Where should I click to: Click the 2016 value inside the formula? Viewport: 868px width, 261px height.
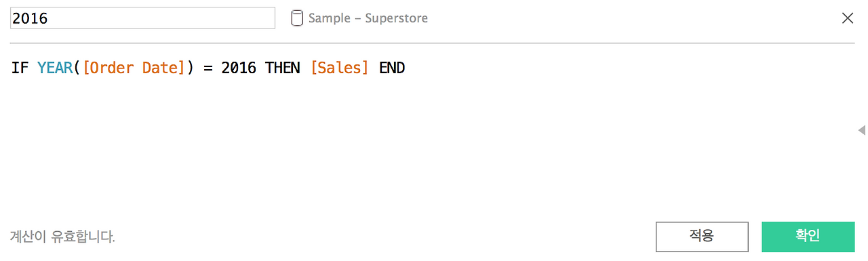click(x=239, y=68)
